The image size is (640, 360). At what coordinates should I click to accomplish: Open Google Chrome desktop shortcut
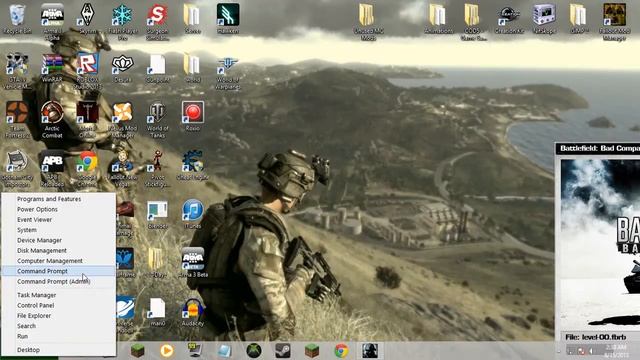[x=87, y=168]
